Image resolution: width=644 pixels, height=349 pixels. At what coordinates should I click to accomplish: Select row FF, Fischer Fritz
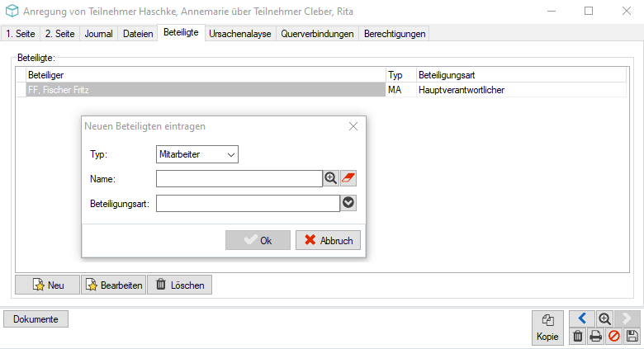pyautogui.click(x=206, y=90)
